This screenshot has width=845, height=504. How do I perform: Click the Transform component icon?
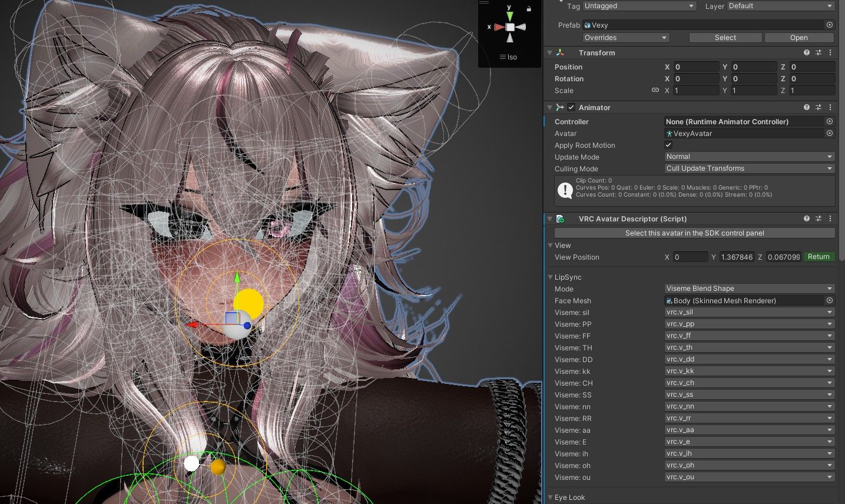(560, 52)
